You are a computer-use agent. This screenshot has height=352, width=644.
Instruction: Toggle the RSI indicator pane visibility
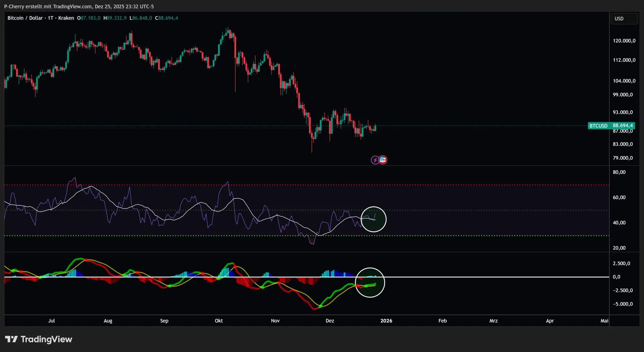pos(193,209)
